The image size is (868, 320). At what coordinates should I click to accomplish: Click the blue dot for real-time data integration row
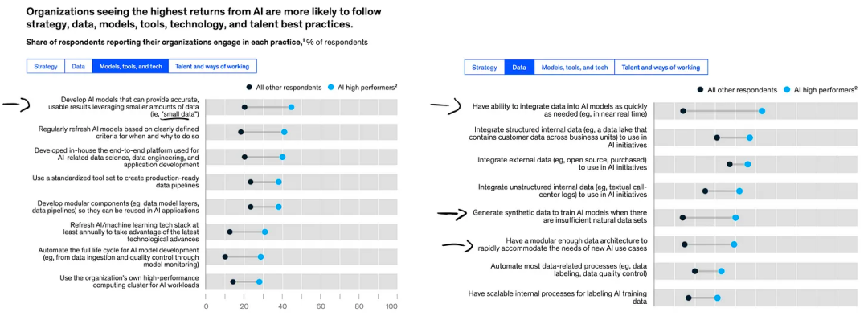762,111
